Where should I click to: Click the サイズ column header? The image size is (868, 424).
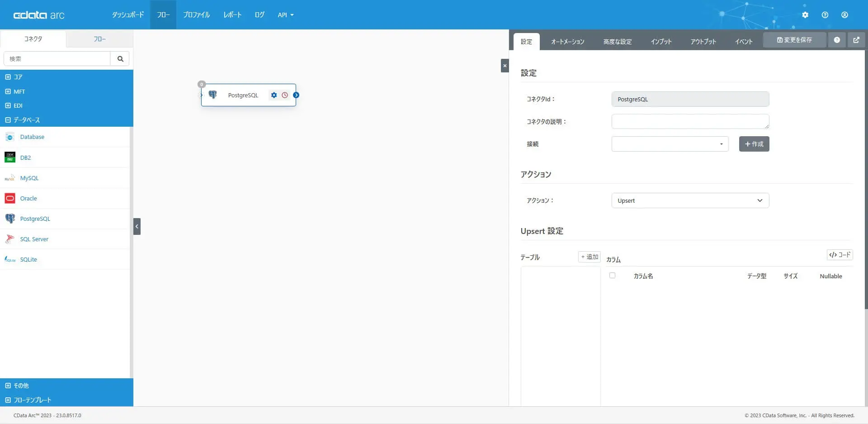tap(791, 276)
